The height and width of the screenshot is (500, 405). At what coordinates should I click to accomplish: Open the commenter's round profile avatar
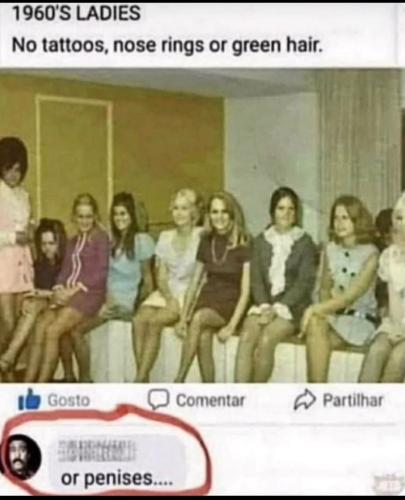21,457
